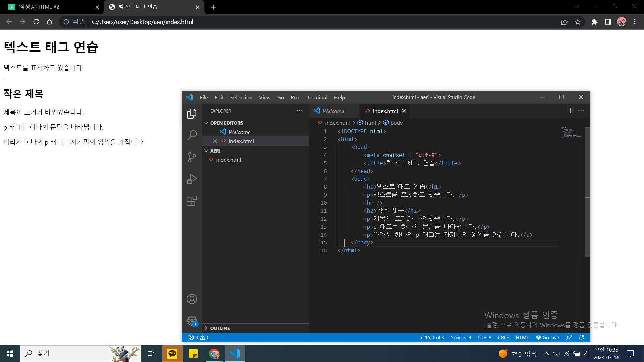The image size is (644, 362).
Task: Collapse the AERI folder section
Action: pyautogui.click(x=215, y=151)
